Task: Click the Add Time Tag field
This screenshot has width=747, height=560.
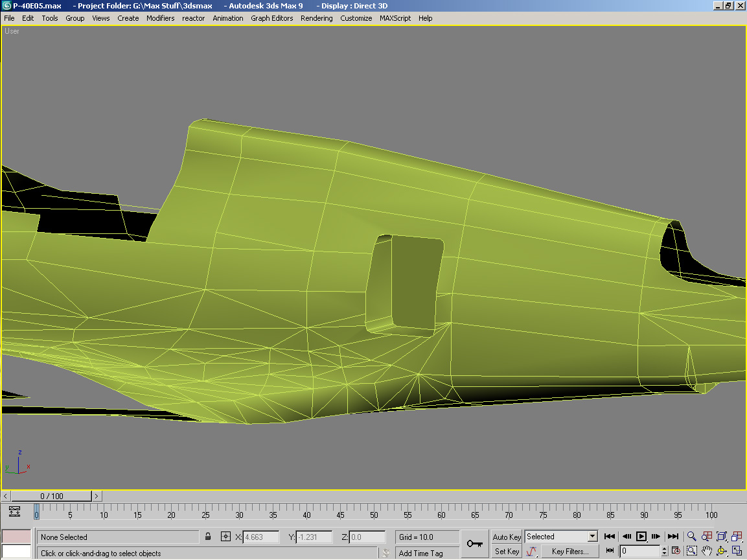Action: tap(427, 553)
